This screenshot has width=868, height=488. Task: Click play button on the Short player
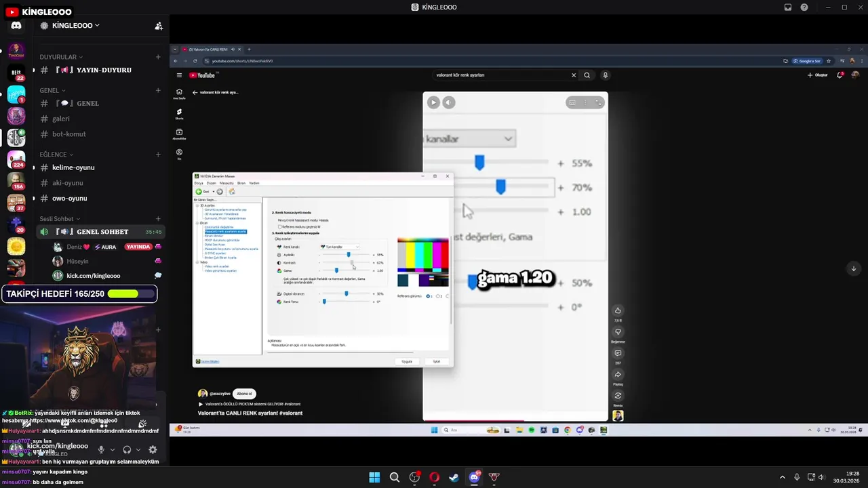(x=433, y=102)
